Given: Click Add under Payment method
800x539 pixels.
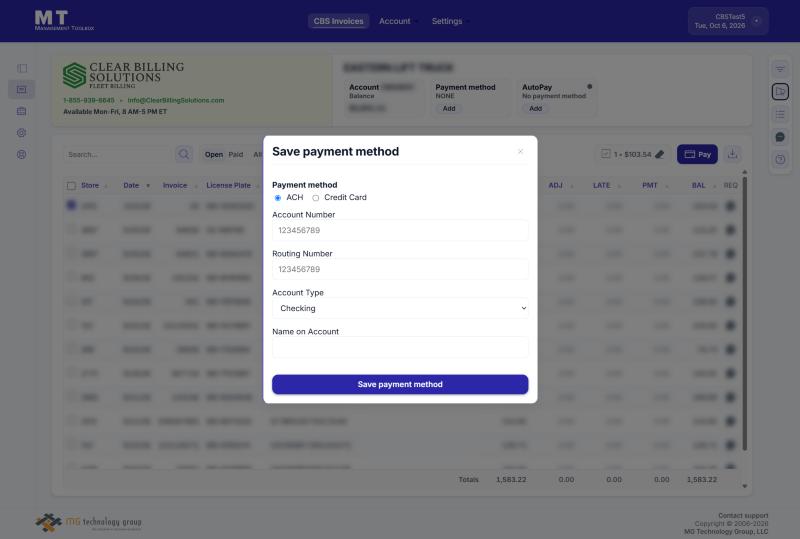Looking at the screenshot, I should coord(449,108).
